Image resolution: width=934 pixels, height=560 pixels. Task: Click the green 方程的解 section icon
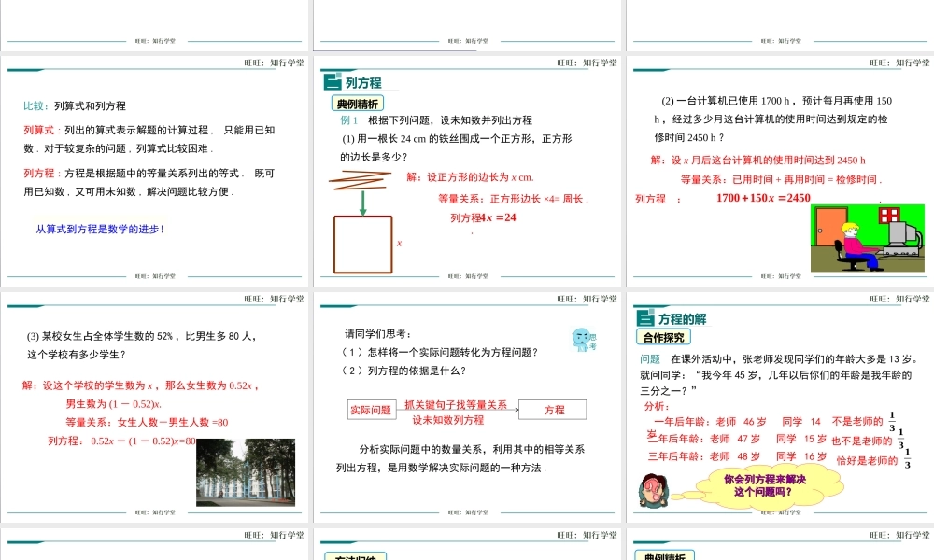click(x=645, y=317)
